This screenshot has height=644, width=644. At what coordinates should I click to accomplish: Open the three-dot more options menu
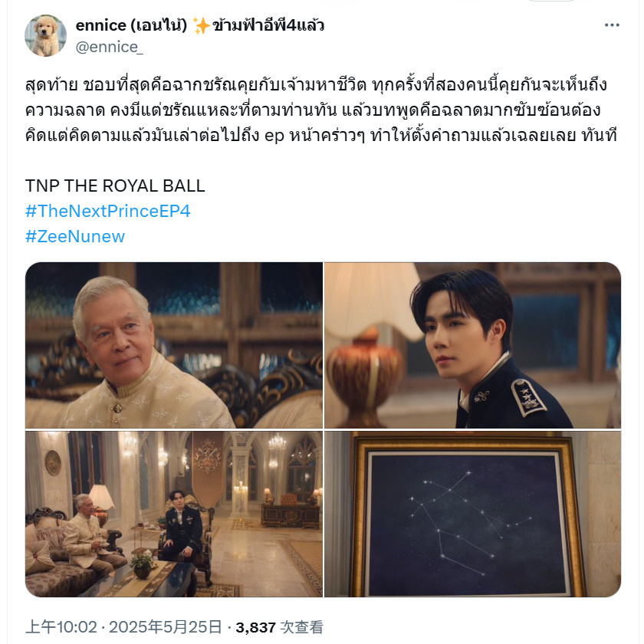[x=612, y=25]
